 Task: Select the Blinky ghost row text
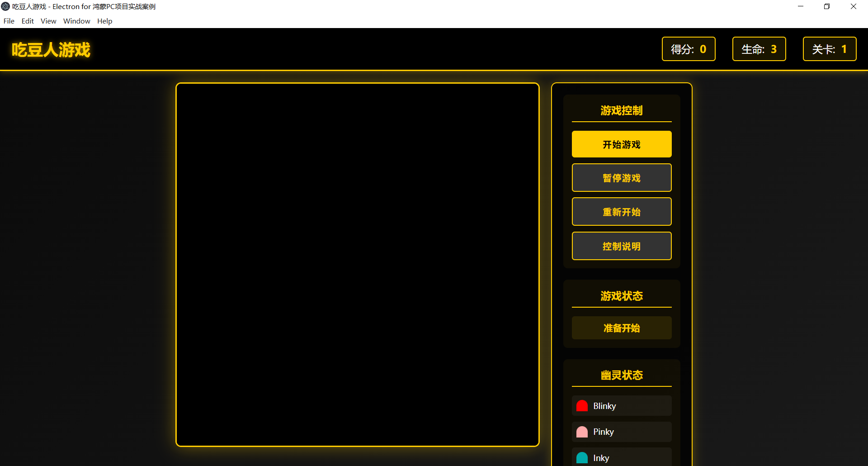[x=604, y=406]
